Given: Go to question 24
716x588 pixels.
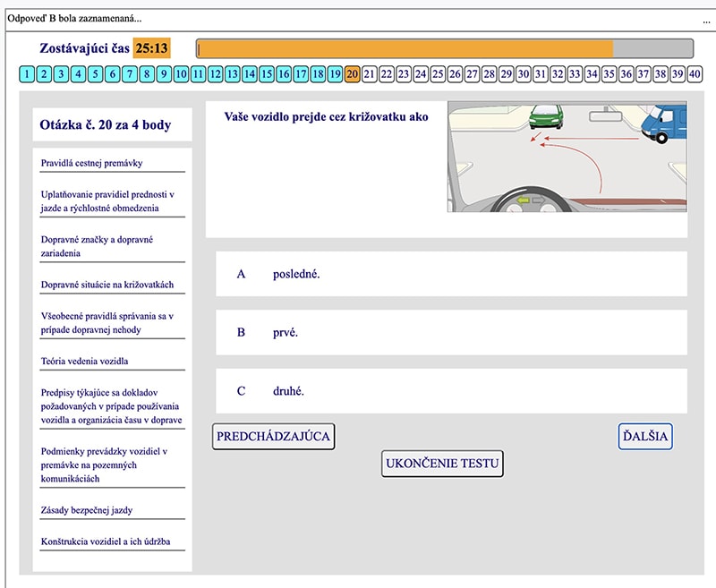Looking at the screenshot, I should coord(421,74).
